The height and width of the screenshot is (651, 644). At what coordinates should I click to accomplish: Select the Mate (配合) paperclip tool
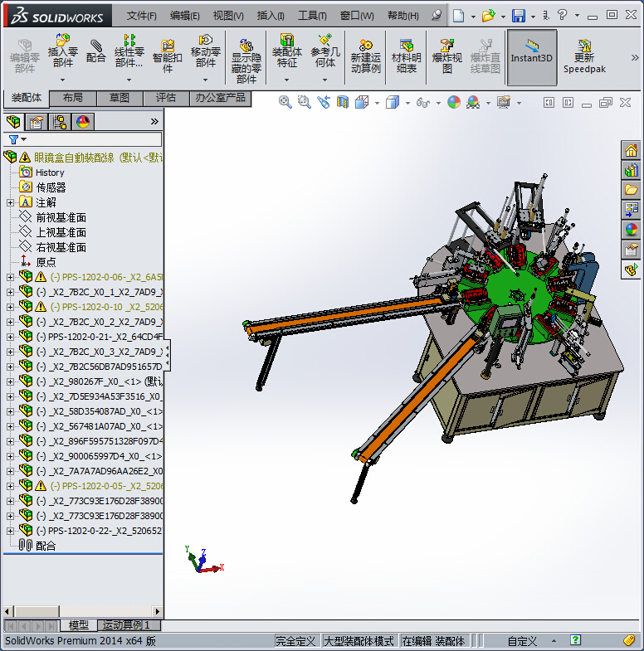(96, 51)
